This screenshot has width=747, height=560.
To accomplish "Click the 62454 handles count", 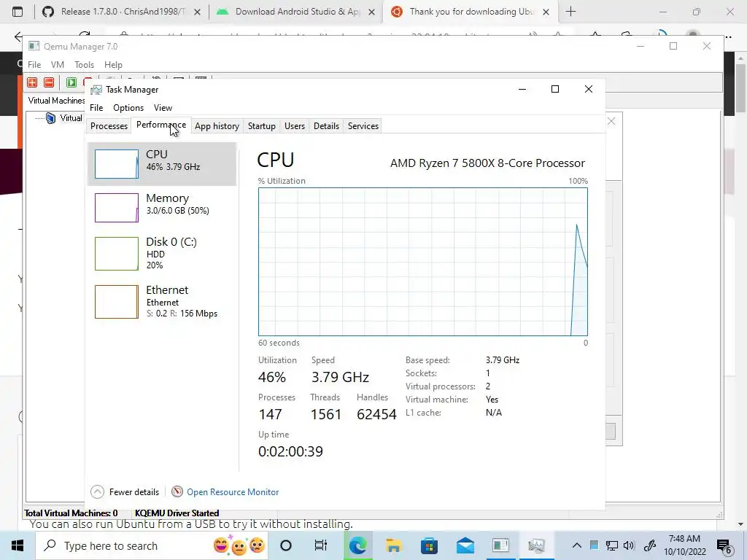I will [376, 414].
